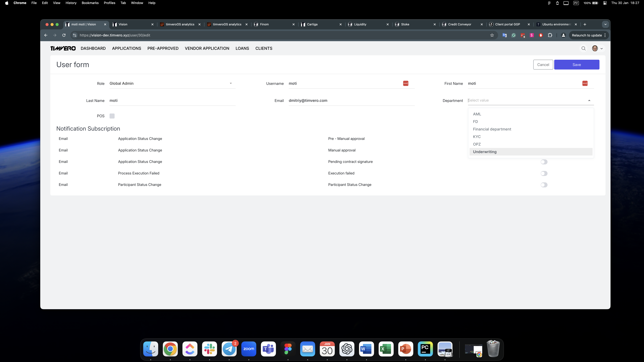
Task: Click the Timvero logo
Action: [63, 49]
